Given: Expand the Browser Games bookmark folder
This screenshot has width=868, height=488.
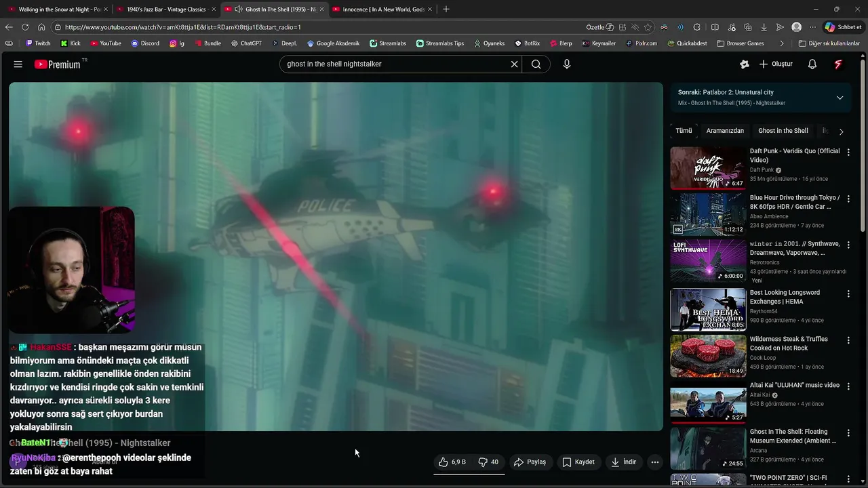Looking at the screenshot, I should [741, 43].
